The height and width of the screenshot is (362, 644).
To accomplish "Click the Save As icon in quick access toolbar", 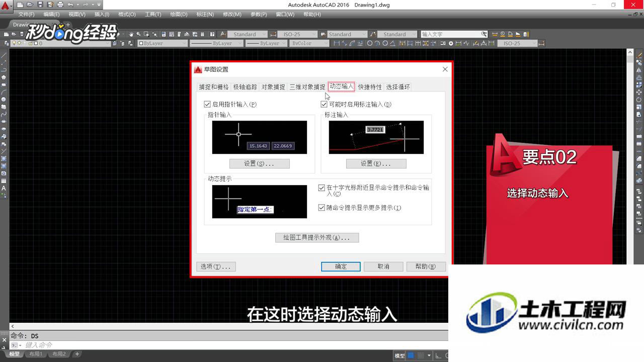I will pos(50,5).
